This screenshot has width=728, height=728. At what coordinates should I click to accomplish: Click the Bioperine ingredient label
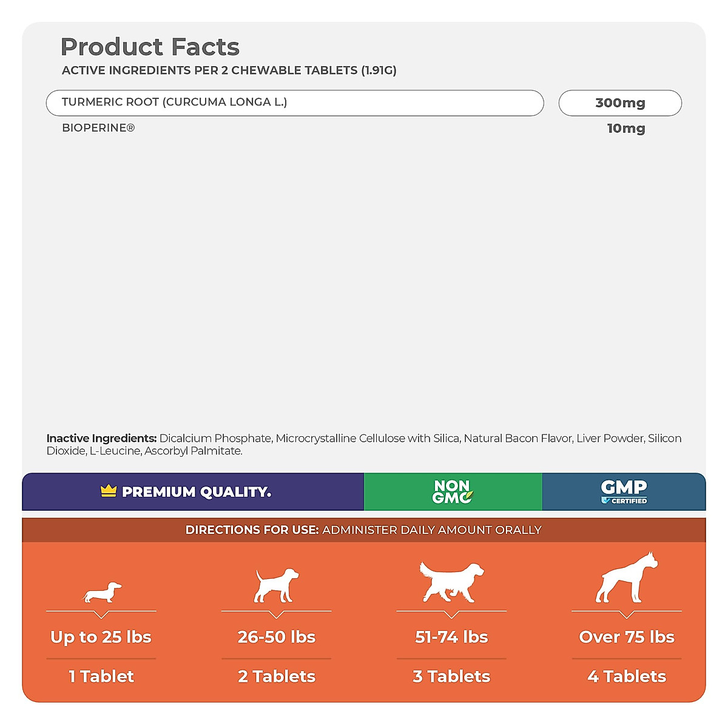point(98,128)
